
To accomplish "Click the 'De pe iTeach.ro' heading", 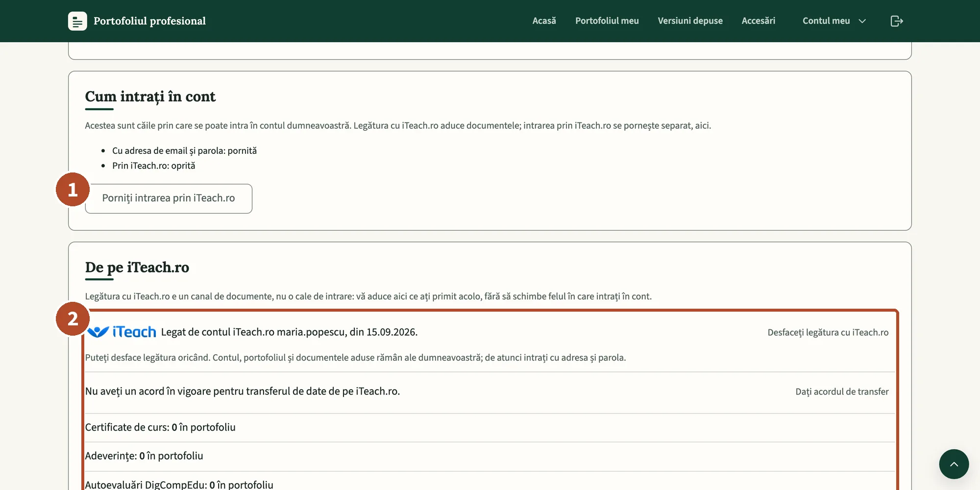I will pos(137,268).
